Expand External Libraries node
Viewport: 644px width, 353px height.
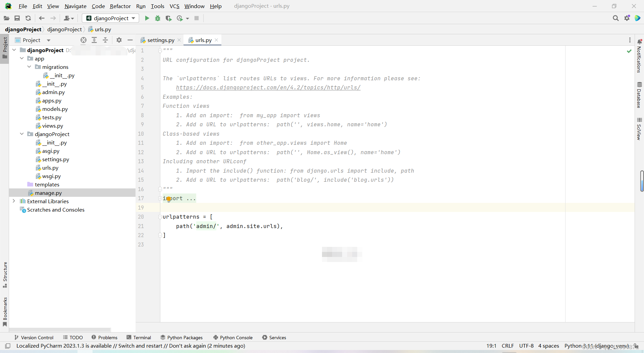tap(14, 201)
